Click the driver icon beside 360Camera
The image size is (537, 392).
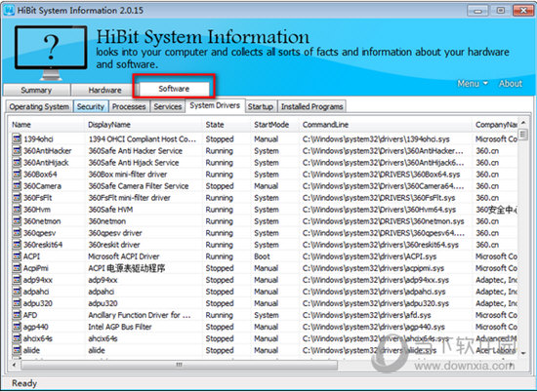coord(17,186)
